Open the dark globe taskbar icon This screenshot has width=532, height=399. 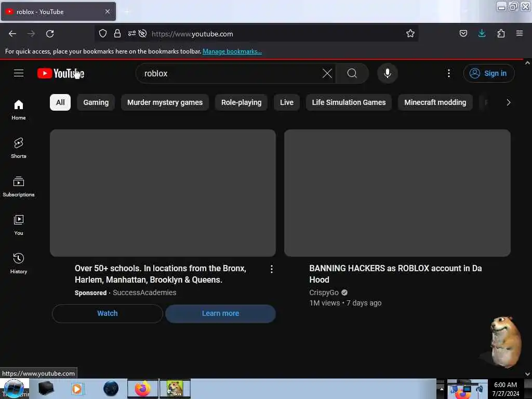point(111,389)
